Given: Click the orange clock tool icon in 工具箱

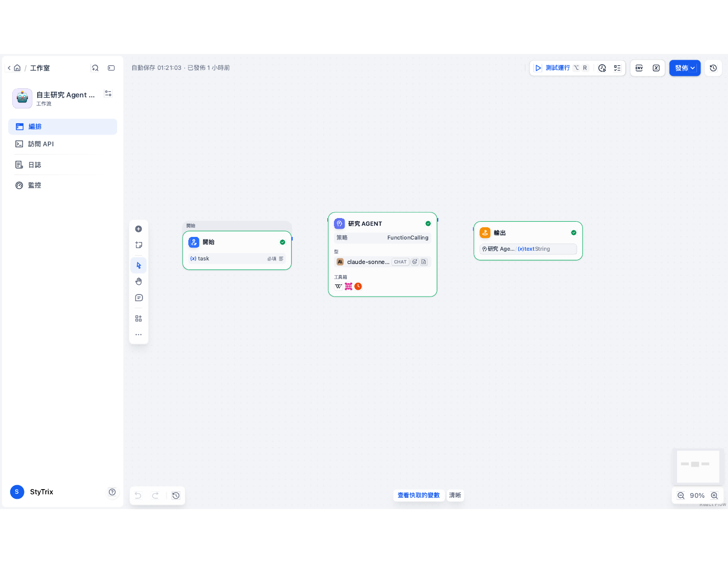Looking at the screenshot, I should [x=358, y=286].
